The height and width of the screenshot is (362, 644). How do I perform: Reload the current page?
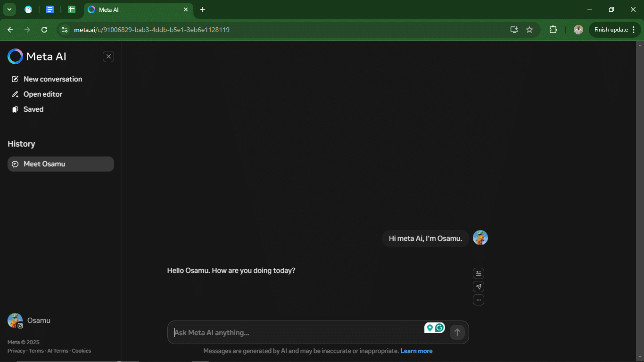coord(44,30)
